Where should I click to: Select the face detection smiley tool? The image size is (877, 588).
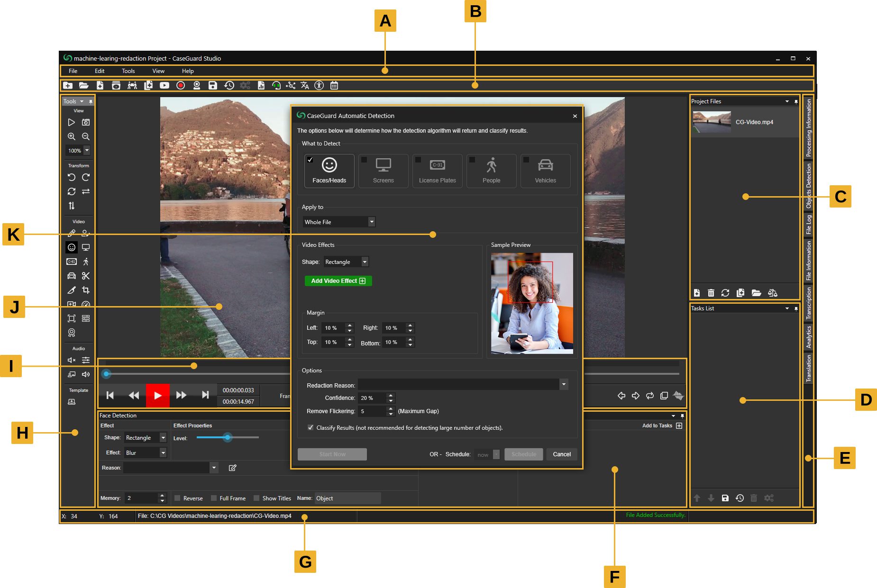(71, 247)
